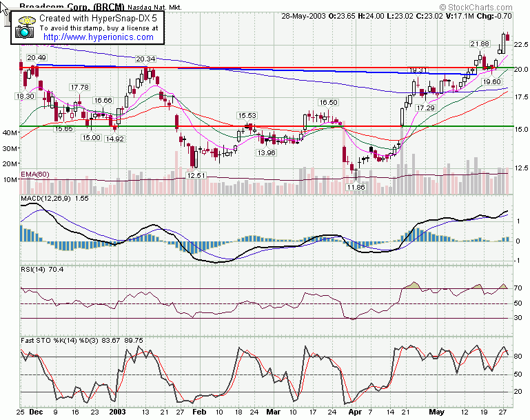Click the 17.29 price label
This screenshot has height=420, width=530.
pyautogui.click(x=426, y=108)
